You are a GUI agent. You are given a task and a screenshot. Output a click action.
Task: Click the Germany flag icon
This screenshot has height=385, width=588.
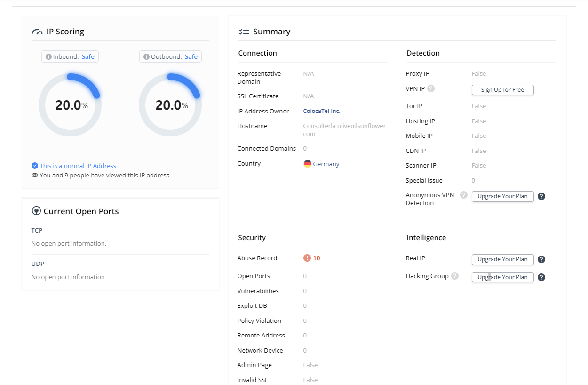[308, 164]
